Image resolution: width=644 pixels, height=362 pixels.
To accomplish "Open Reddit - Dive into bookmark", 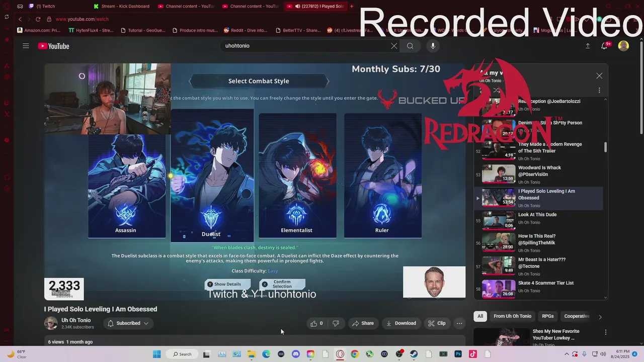I will (246, 30).
